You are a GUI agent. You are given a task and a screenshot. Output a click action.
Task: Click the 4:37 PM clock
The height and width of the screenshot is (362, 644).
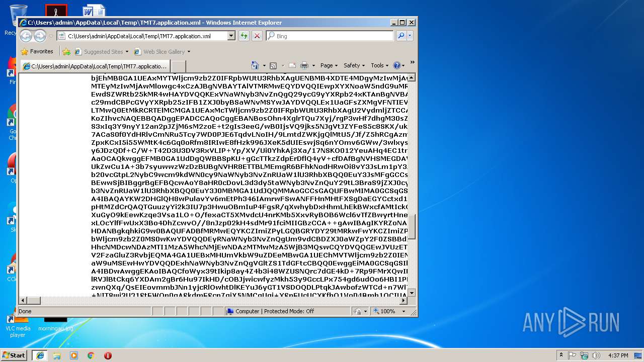point(618,355)
